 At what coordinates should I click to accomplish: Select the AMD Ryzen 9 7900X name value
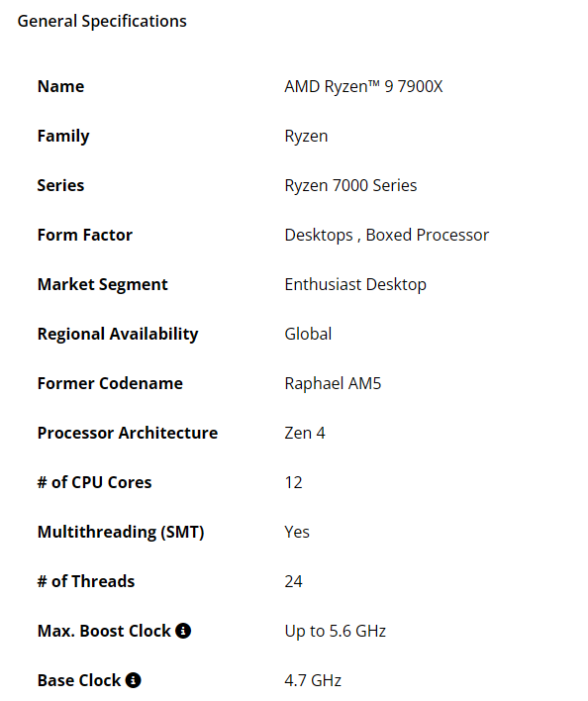(x=363, y=86)
